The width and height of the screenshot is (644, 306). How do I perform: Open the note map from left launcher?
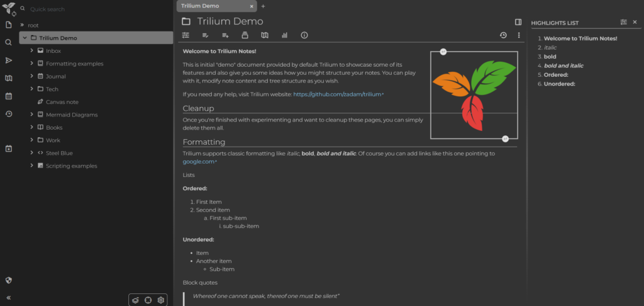coord(8,78)
